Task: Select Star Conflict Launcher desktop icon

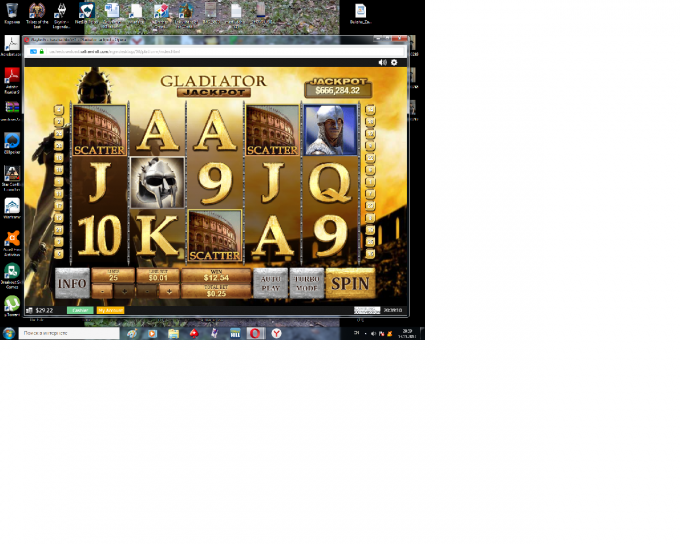Action: coord(12,178)
